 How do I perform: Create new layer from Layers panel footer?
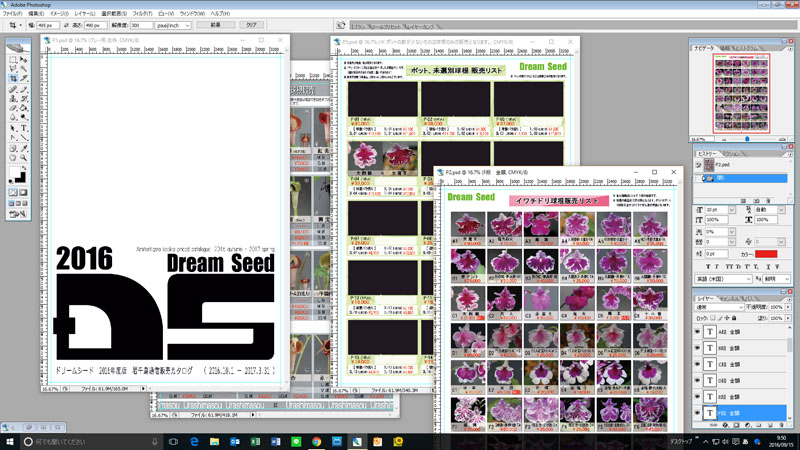click(x=770, y=425)
